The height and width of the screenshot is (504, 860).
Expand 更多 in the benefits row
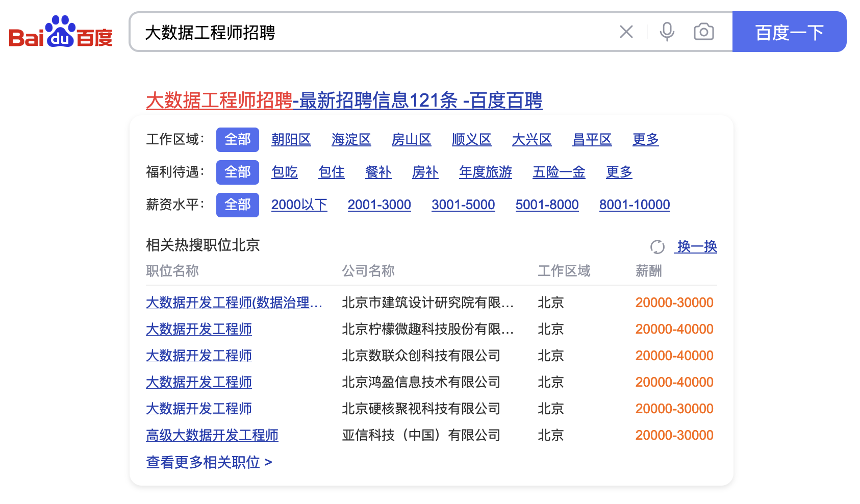click(619, 172)
